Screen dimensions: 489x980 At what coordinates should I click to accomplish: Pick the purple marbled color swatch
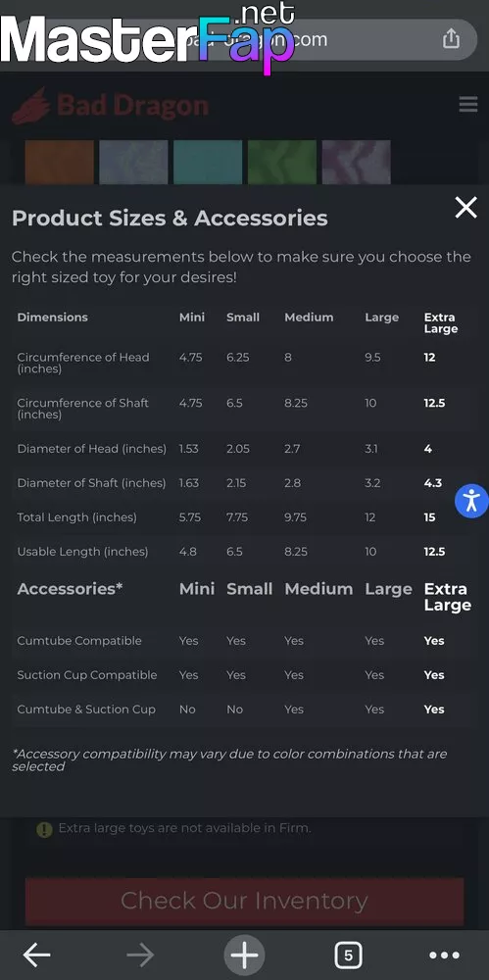pyautogui.click(x=357, y=163)
